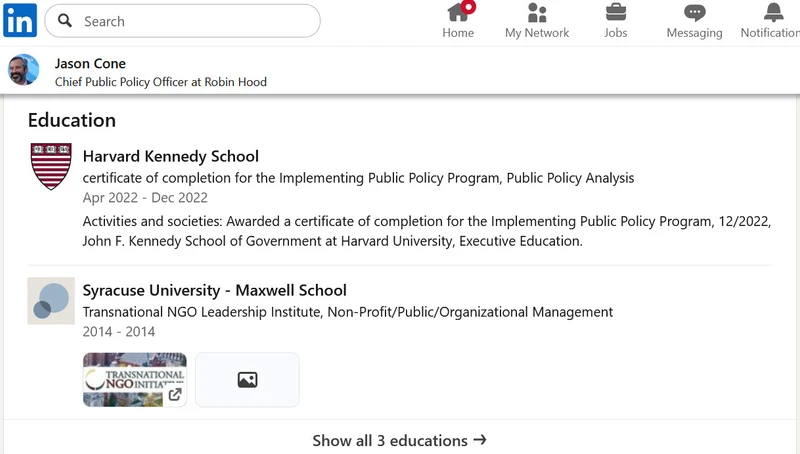The height and width of the screenshot is (454, 800).
Task: Open Syracuse University - Maxwell School link
Action: tap(215, 290)
